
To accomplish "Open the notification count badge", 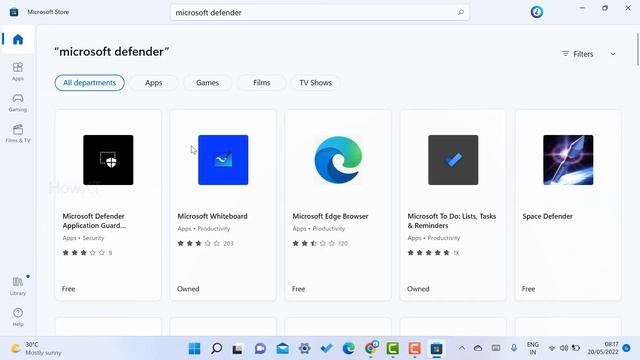I will (x=627, y=348).
